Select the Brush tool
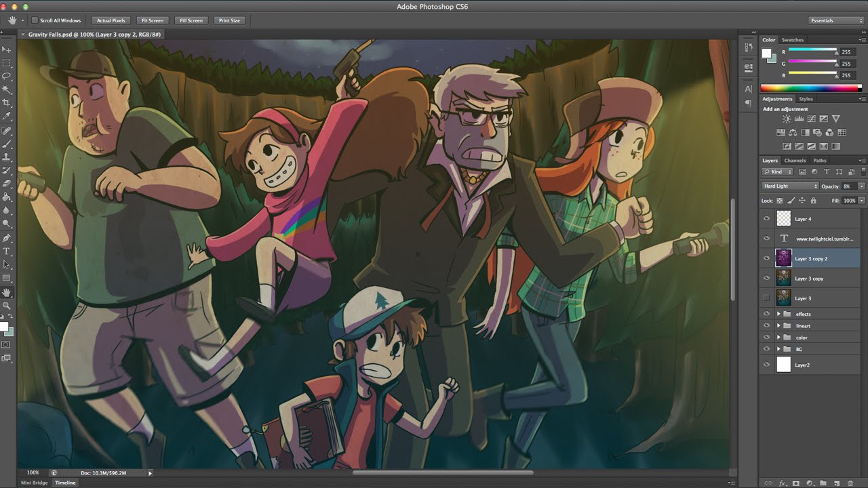This screenshot has width=868, height=488. pos(7,144)
